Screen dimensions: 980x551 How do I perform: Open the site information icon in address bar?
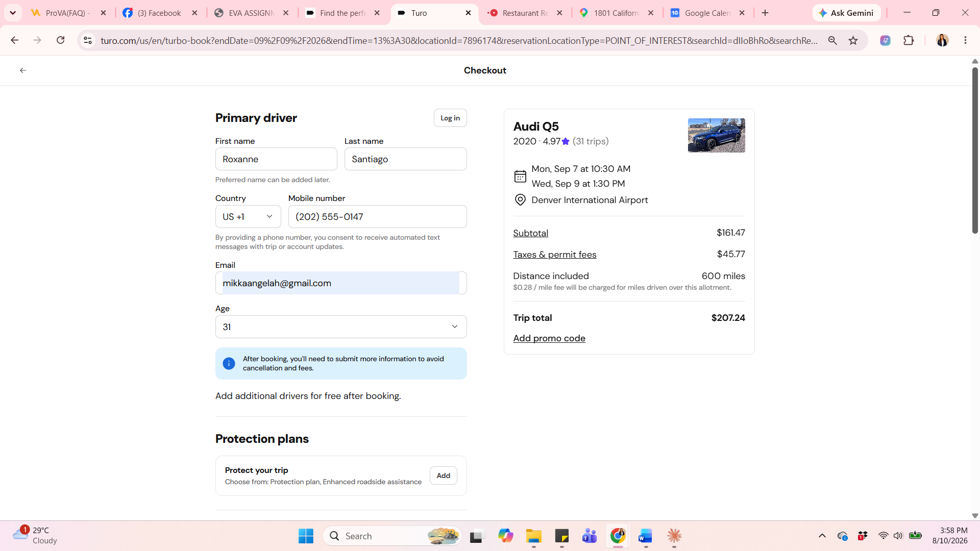[88, 40]
